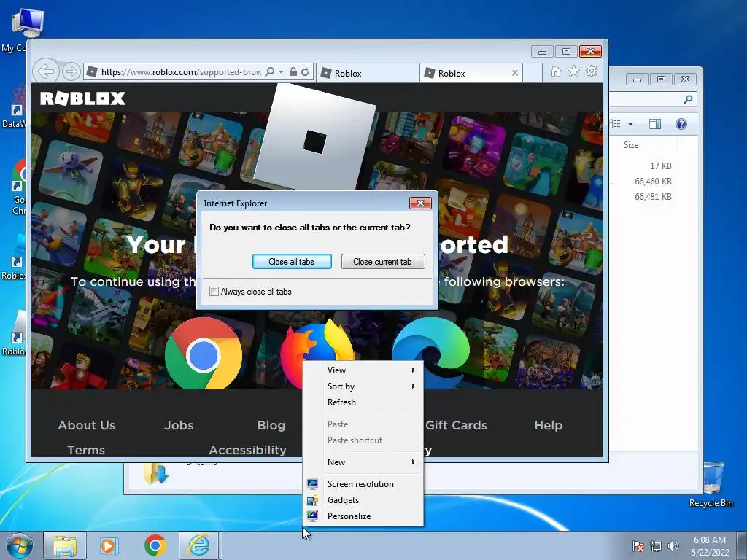Image resolution: width=747 pixels, height=560 pixels.
Task: Click the IE address bar URL field
Action: [181, 72]
